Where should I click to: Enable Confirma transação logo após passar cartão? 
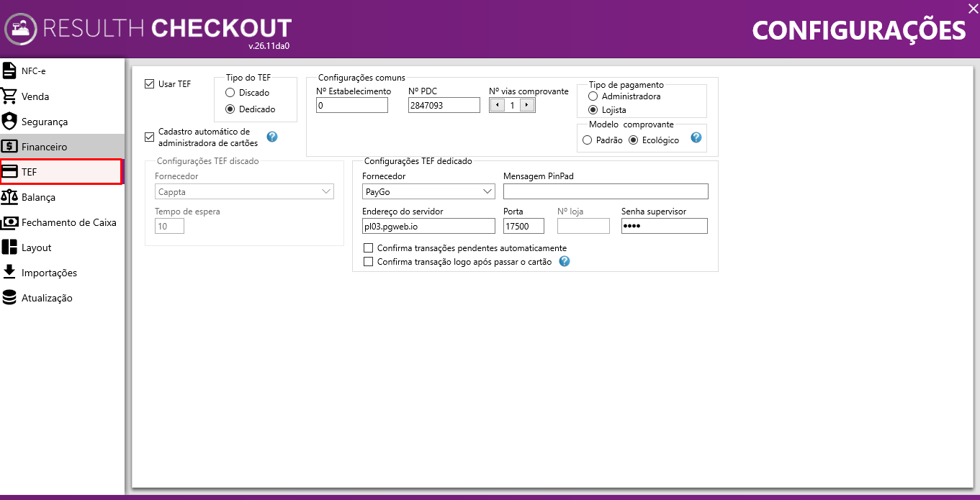click(x=368, y=262)
